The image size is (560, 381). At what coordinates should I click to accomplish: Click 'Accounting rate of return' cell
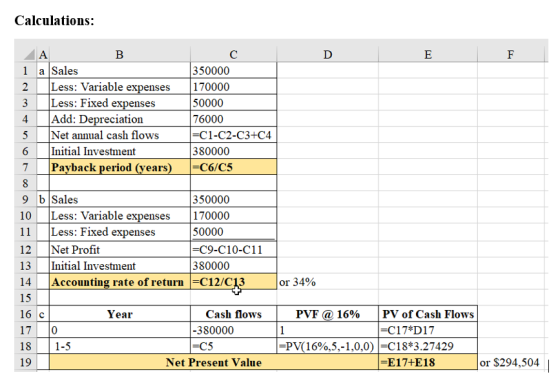click(120, 282)
